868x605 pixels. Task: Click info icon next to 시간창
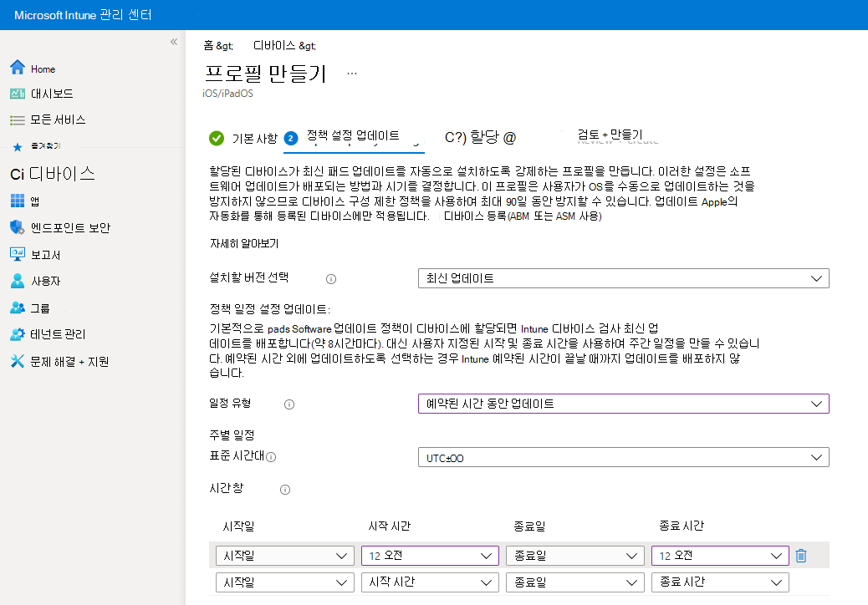285,490
